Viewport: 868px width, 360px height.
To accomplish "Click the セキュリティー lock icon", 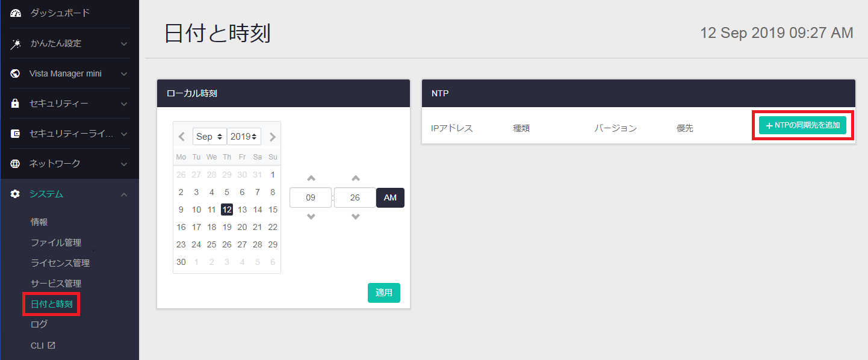I will point(16,104).
